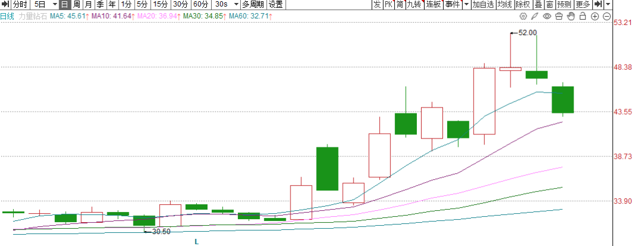Click the MA20 pink indicator label

tap(158, 16)
